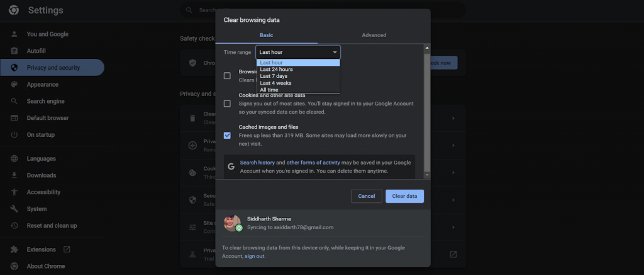Image resolution: width=644 pixels, height=275 pixels.
Task: Open Privacy and security shield icon
Action: (14, 68)
